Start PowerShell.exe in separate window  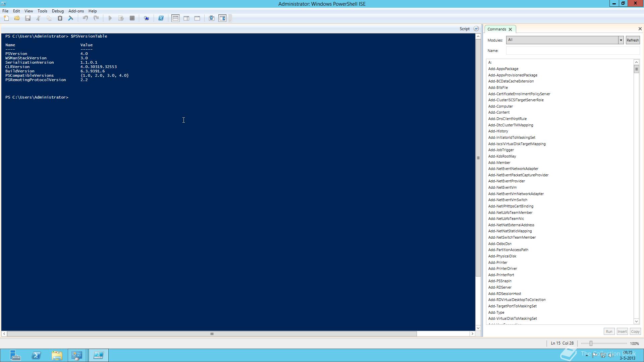pos(161,18)
